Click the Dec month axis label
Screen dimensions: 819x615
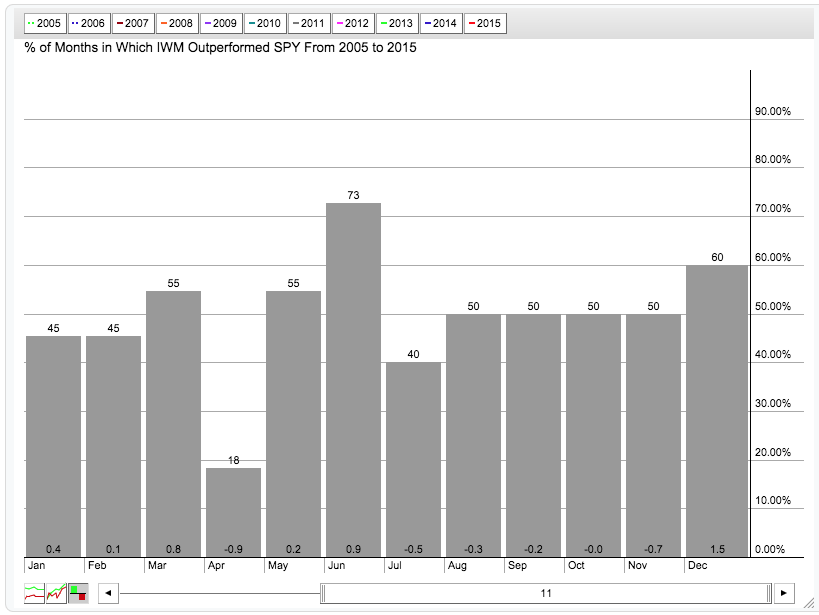point(698,565)
